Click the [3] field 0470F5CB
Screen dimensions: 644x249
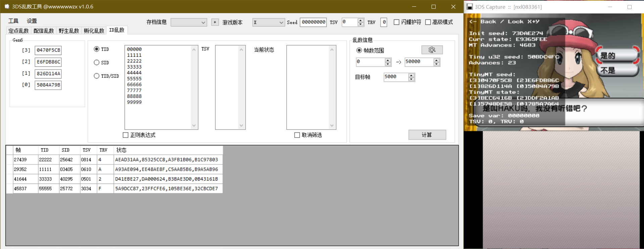48,50
